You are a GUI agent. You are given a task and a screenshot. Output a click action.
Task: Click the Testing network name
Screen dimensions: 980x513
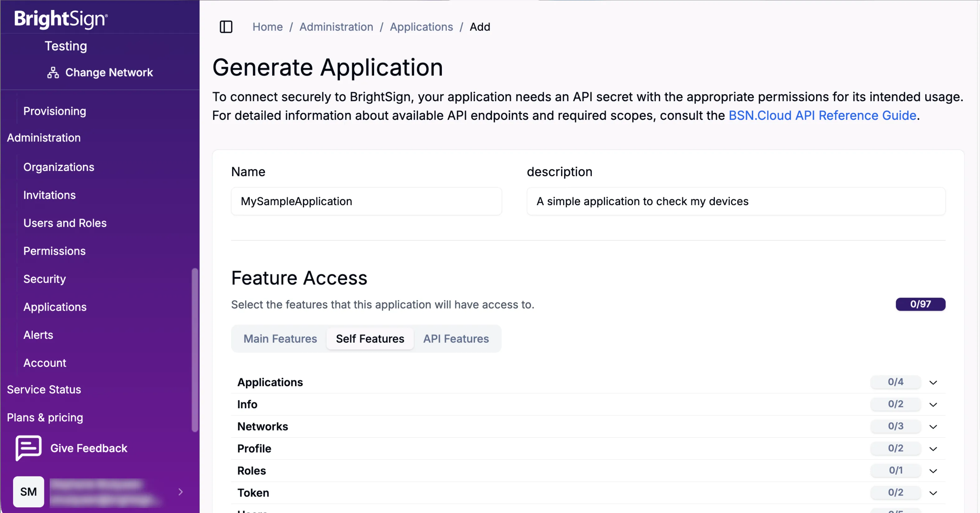(66, 46)
